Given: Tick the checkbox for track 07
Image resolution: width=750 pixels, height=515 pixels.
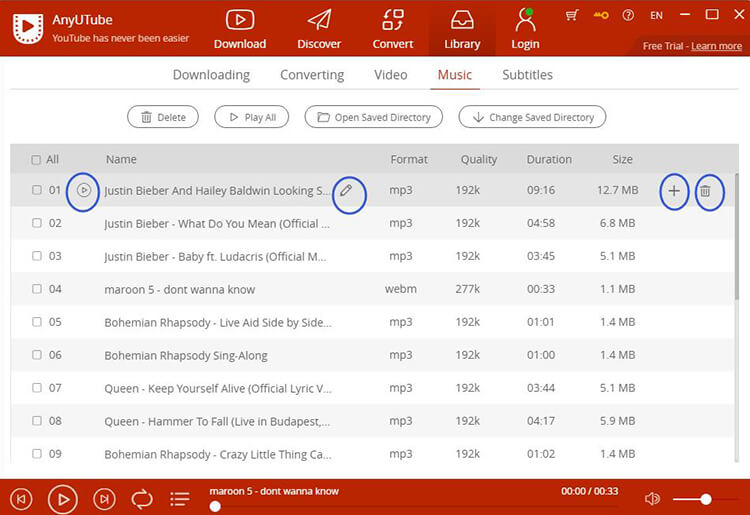Looking at the screenshot, I should pyautogui.click(x=37, y=388).
